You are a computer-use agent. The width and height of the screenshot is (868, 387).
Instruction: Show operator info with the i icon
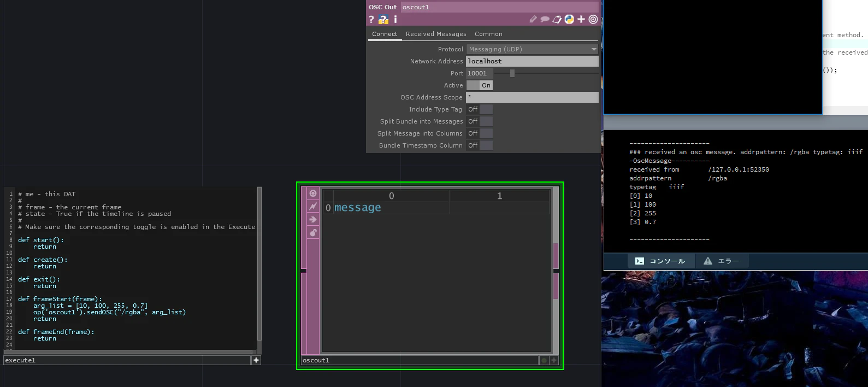395,19
